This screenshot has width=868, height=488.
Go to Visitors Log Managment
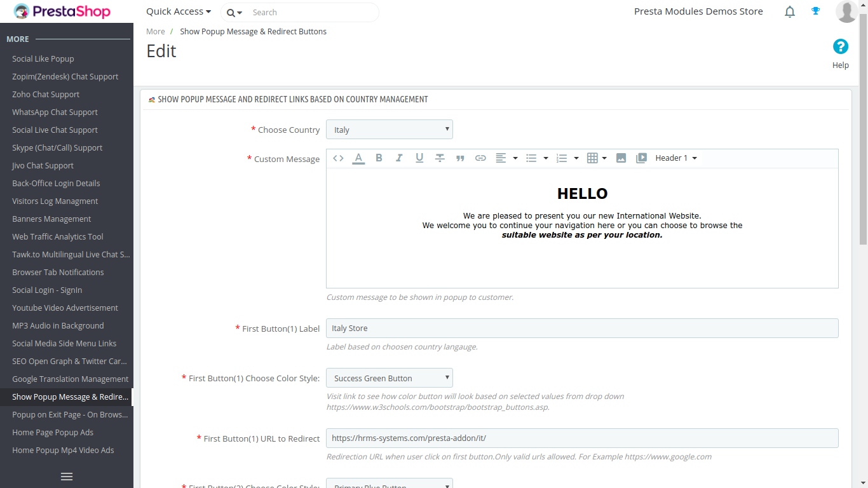click(55, 201)
